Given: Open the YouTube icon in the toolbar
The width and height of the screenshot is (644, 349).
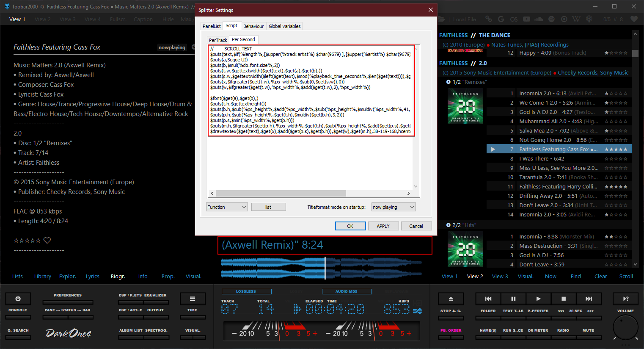Looking at the screenshot, I should point(526,19).
